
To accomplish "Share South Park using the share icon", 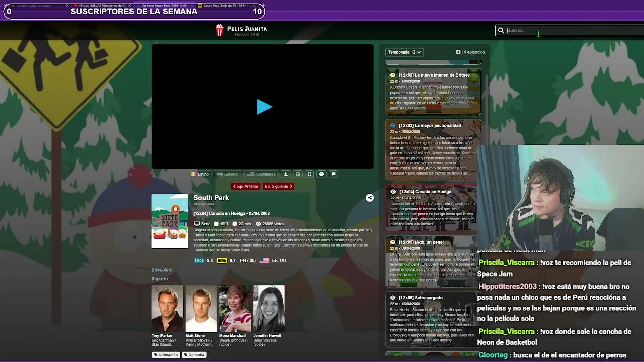I will [370, 198].
